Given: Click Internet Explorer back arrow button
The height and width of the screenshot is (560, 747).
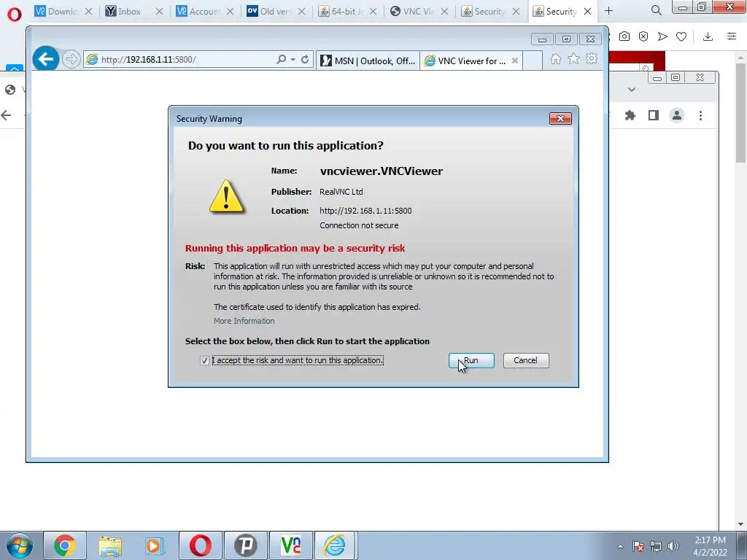Looking at the screenshot, I should click(46, 59).
